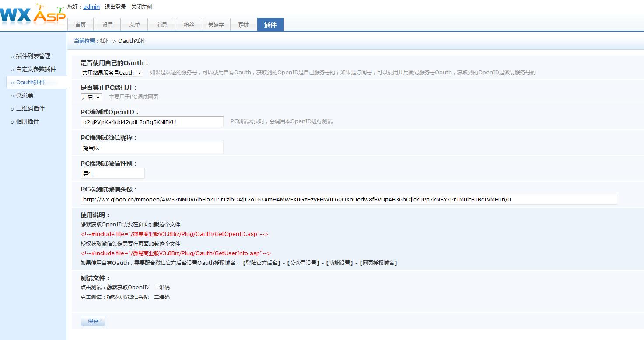Image resolution: width=644 pixels, height=340 pixels.
Task: Select the 素材 tab
Action: click(243, 24)
